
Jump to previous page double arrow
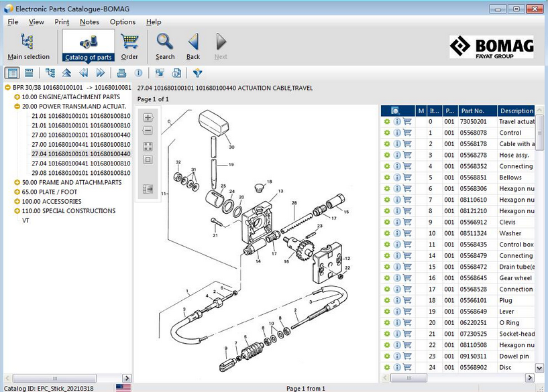point(84,73)
